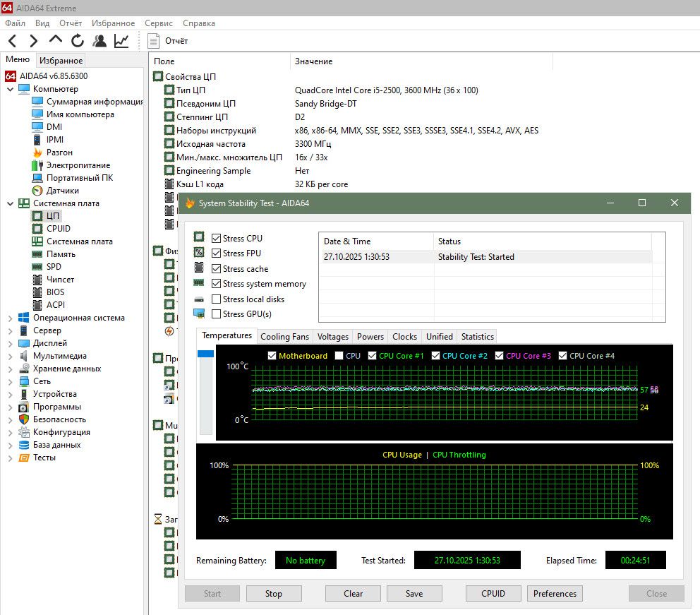Click the Значение column header
Screen dimensions: 700x615
[x=421, y=61]
